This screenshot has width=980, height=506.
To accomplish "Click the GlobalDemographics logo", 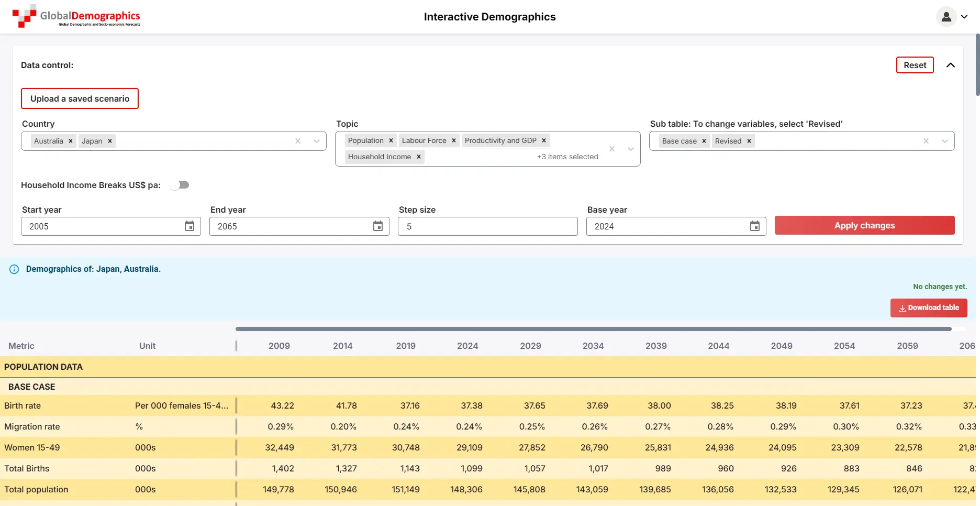I will pyautogui.click(x=76, y=17).
